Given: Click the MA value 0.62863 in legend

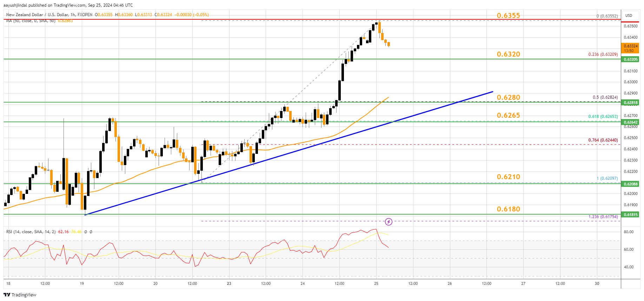Looking at the screenshot, I should click(x=65, y=21).
